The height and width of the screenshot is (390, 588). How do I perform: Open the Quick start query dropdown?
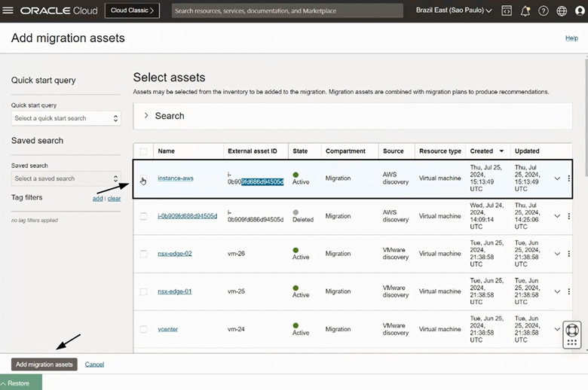(66, 118)
